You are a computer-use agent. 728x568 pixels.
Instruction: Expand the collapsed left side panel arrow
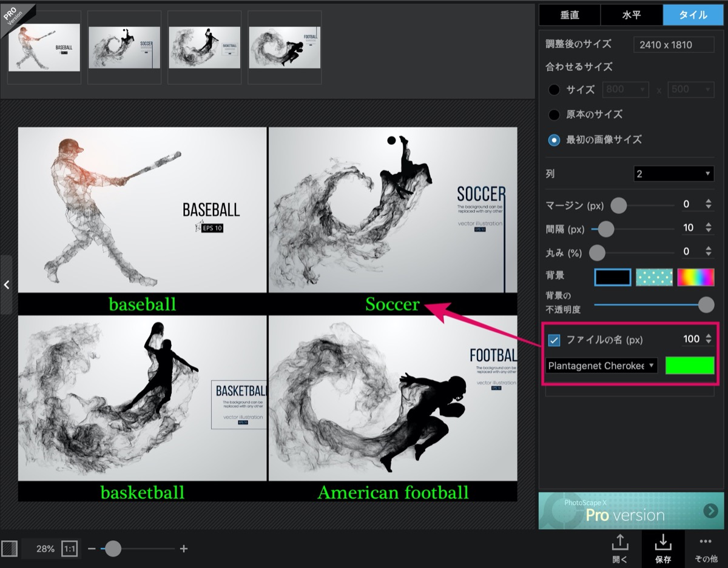click(x=6, y=284)
